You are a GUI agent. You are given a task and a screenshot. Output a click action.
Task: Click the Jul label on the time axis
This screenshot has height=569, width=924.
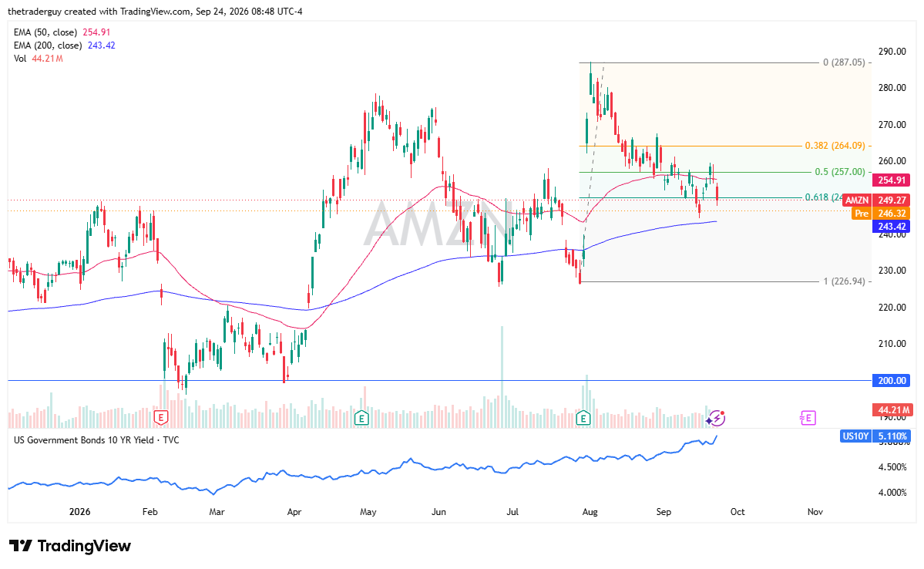click(x=512, y=512)
